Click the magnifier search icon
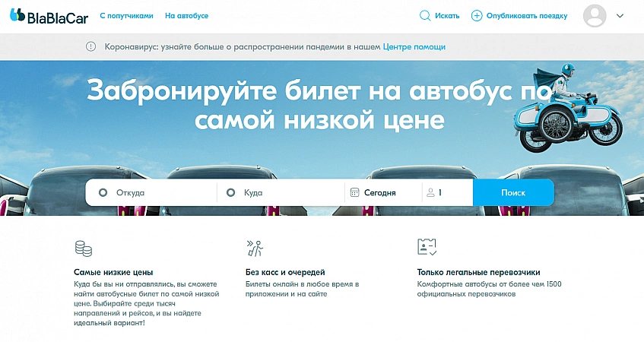 click(x=425, y=15)
